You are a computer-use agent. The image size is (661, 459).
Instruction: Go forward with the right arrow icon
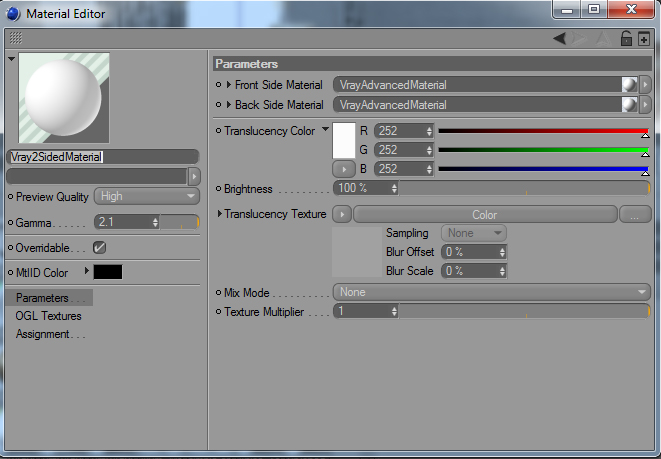point(580,39)
